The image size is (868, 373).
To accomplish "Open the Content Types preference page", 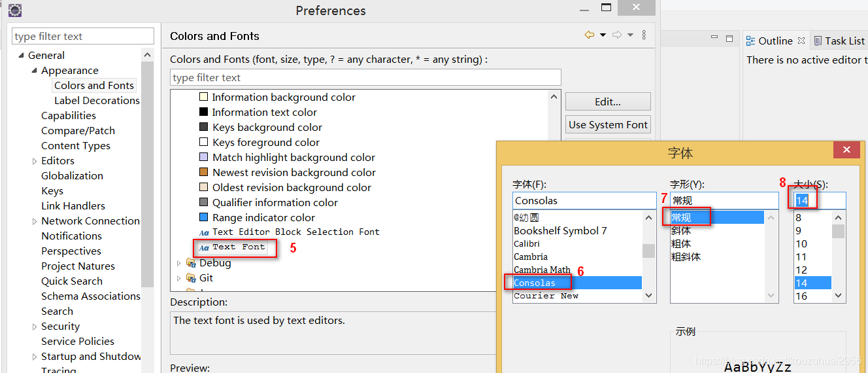I will click(x=76, y=145).
